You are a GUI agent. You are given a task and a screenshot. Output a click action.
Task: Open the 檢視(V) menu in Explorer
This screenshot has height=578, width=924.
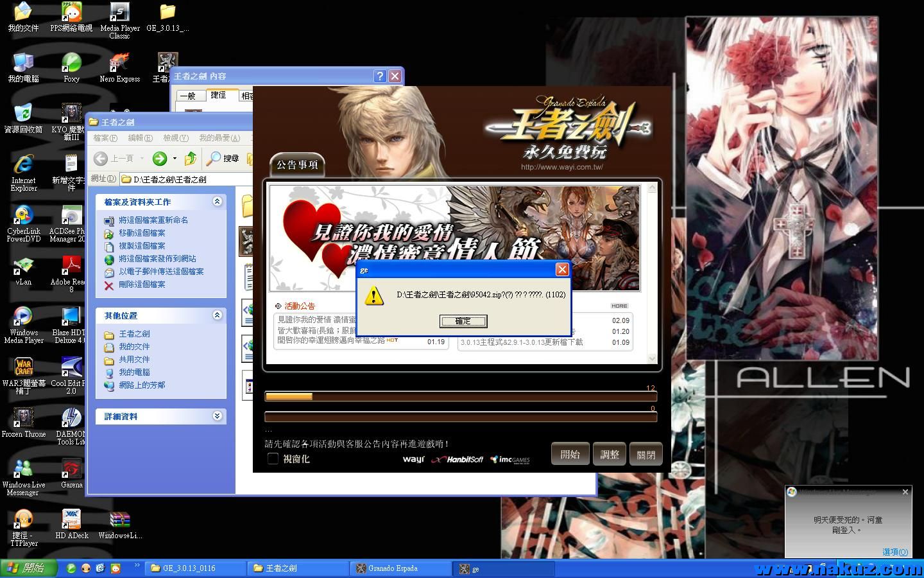(175, 138)
